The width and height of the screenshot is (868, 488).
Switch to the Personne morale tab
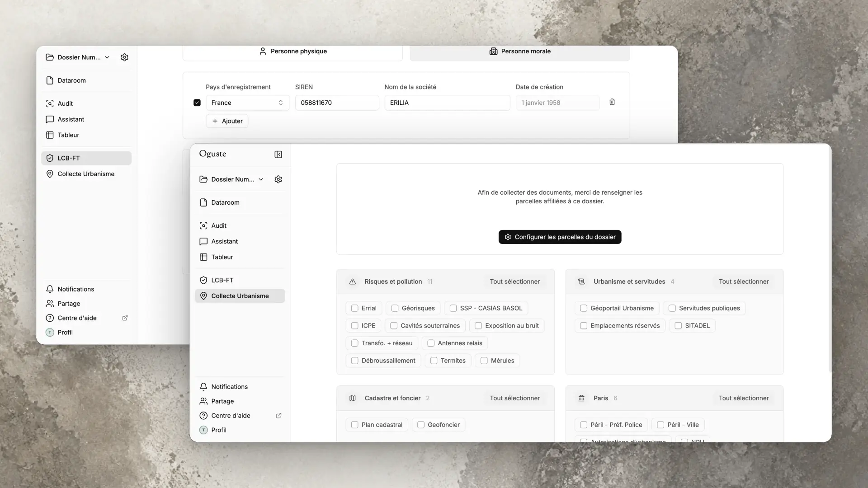click(520, 52)
